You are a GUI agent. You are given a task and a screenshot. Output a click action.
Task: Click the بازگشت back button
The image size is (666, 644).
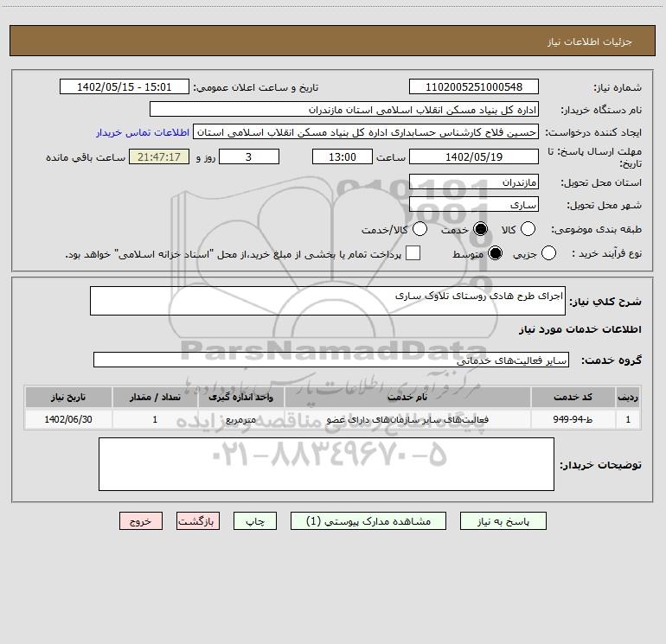coord(198,521)
